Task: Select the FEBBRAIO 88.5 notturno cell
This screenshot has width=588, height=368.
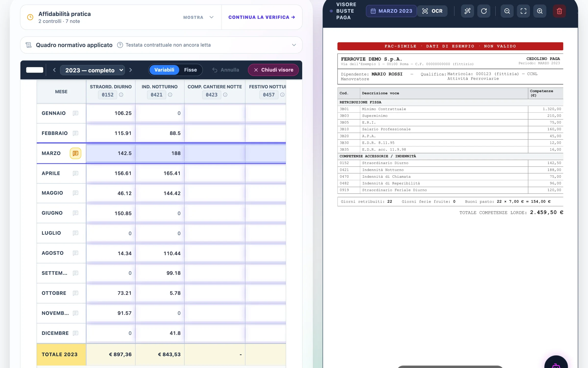Action: 160,133
